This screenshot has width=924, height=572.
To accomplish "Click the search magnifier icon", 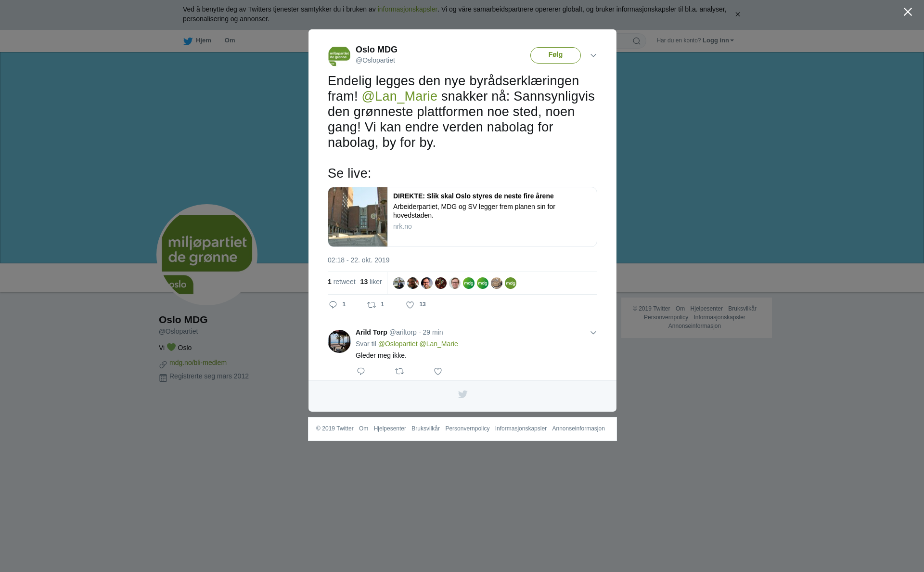I will tap(637, 41).
